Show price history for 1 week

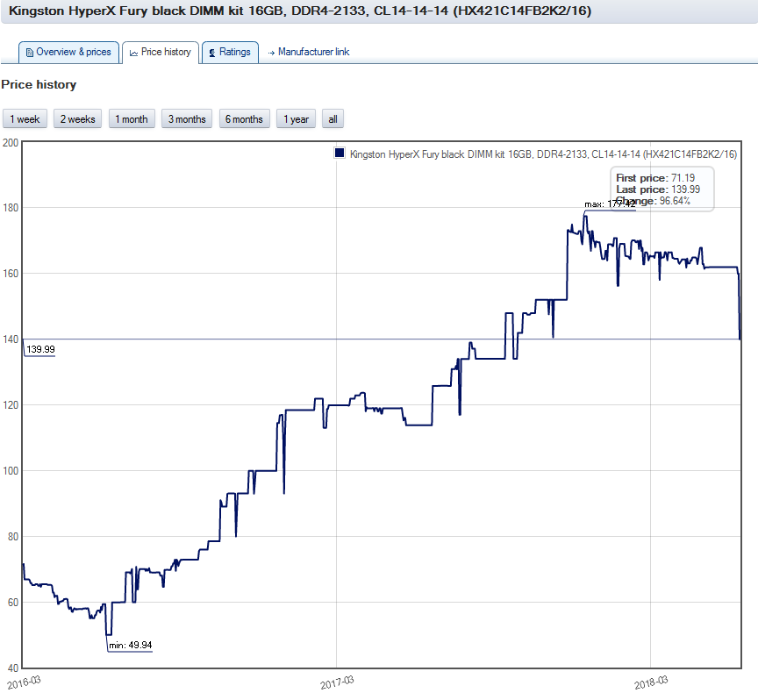pyautogui.click(x=25, y=119)
